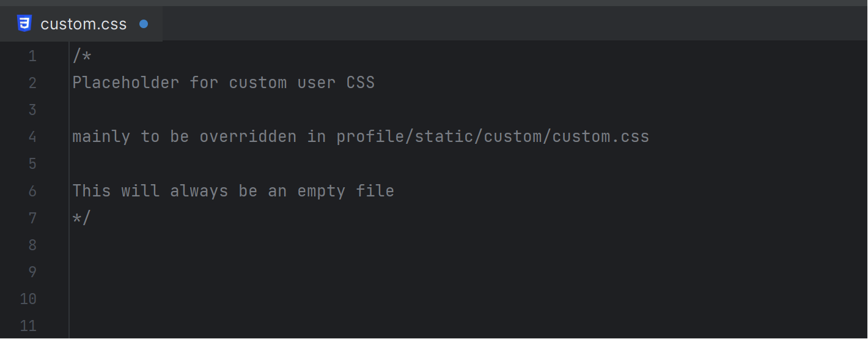Click line number 2 in the gutter
868x339 pixels.
click(32, 83)
